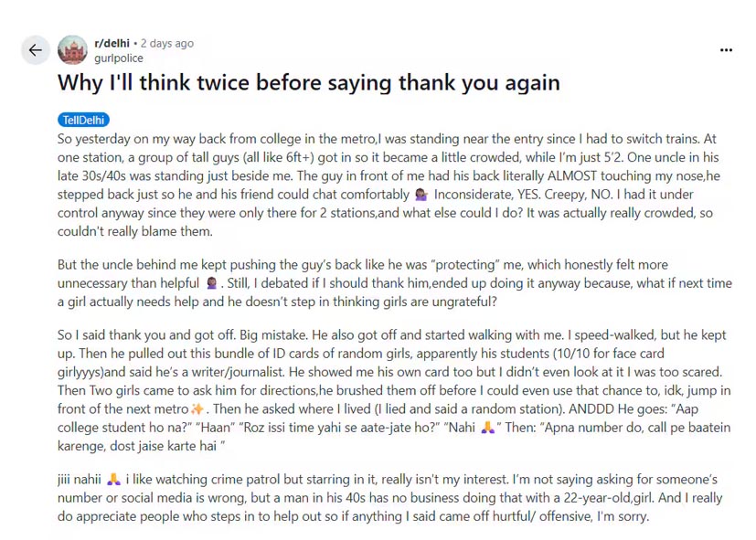This screenshot has height=540, width=756.
Task: Click the folded hands emoji after "jiii nahii"
Action: coord(113,480)
